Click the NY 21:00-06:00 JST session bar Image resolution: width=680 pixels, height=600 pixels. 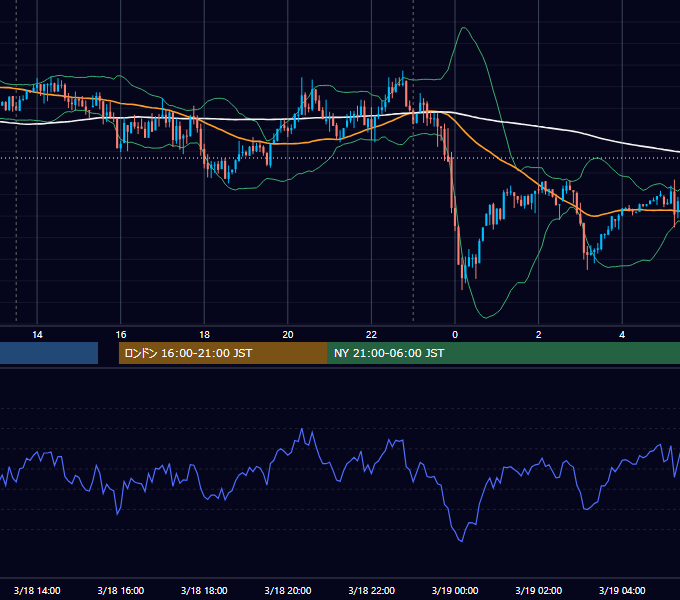pyautogui.click(x=503, y=353)
